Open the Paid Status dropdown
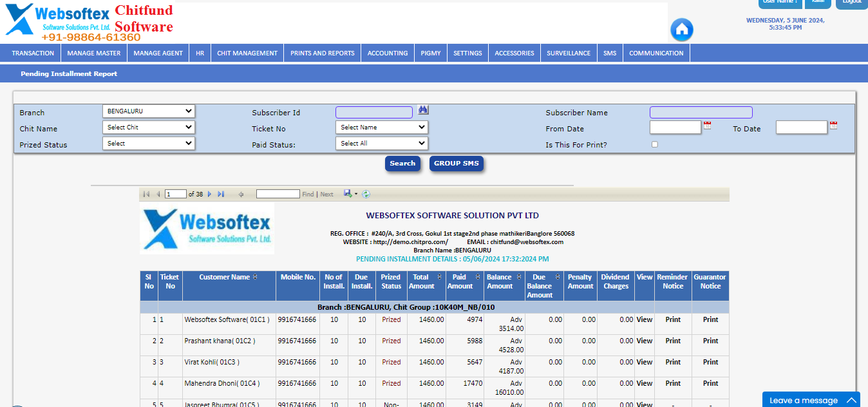The image size is (868, 407). coord(381,143)
